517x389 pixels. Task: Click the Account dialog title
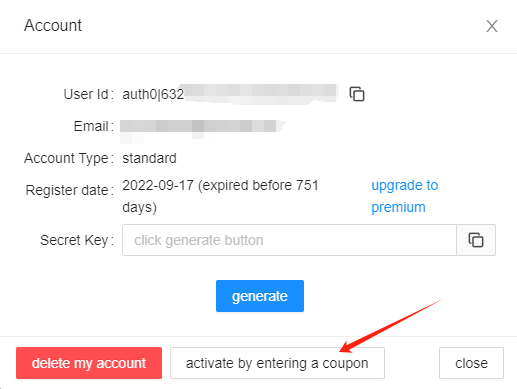click(x=53, y=26)
